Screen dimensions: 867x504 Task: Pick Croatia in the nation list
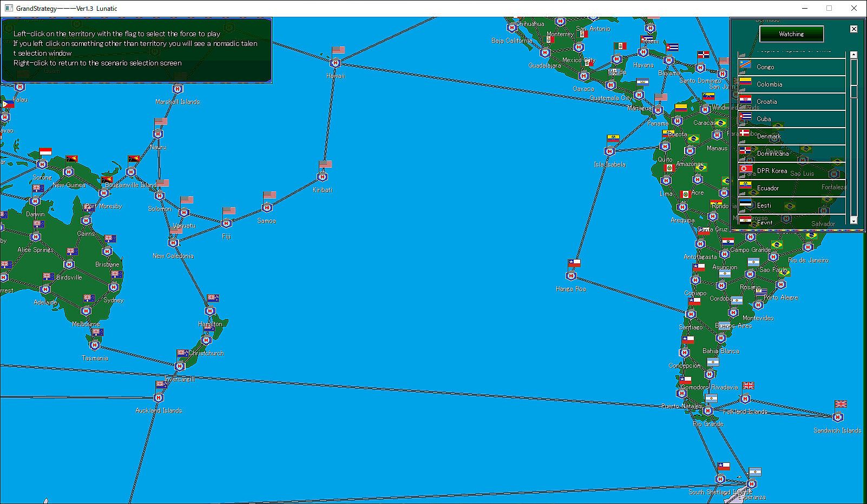coord(792,102)
